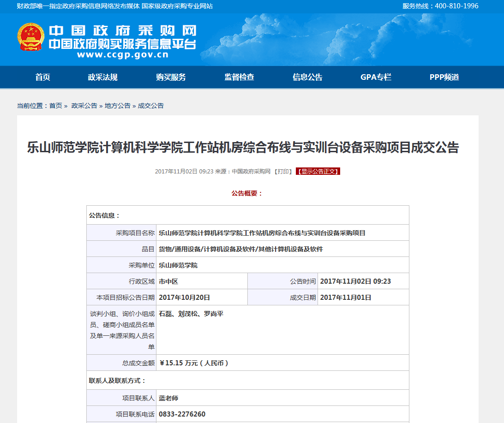
Task: Open the 信息公告 menu item
Action: click(x=307, y=77)
